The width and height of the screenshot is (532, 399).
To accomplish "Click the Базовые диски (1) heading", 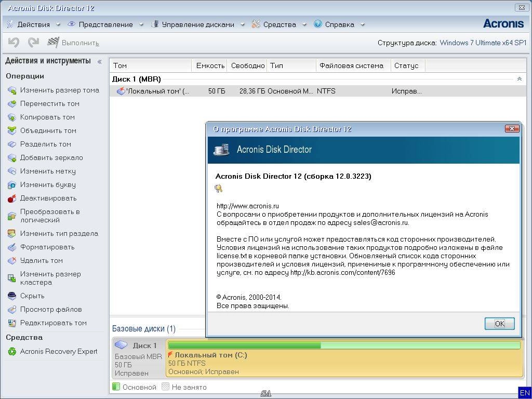I will [x=144, y=329].
